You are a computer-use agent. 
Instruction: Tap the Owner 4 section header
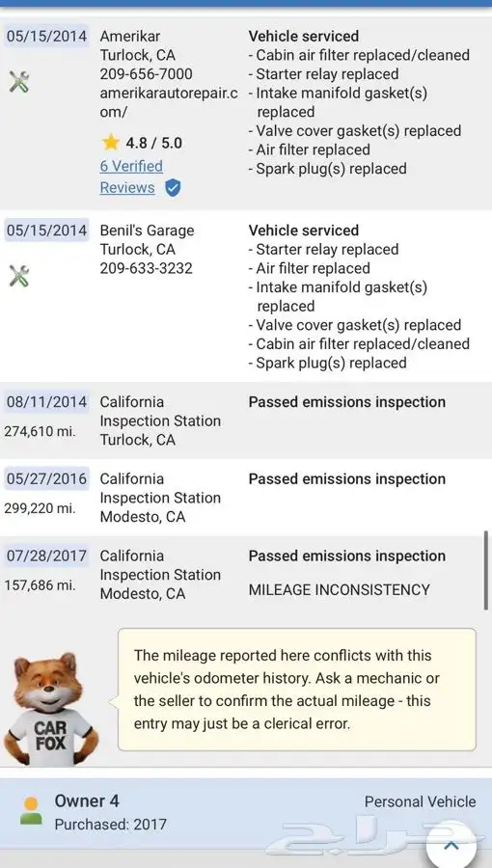coord(246,812)
